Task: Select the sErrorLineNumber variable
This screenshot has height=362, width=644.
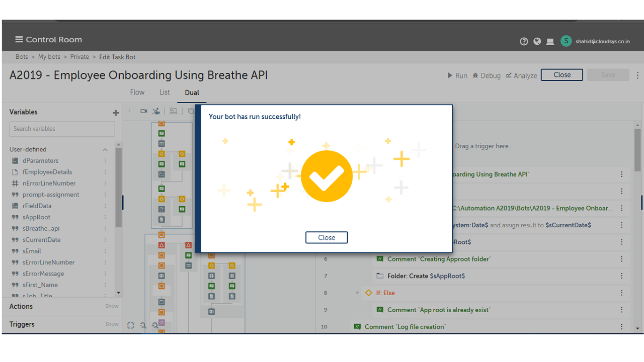Action: click(x=48, y=262)
